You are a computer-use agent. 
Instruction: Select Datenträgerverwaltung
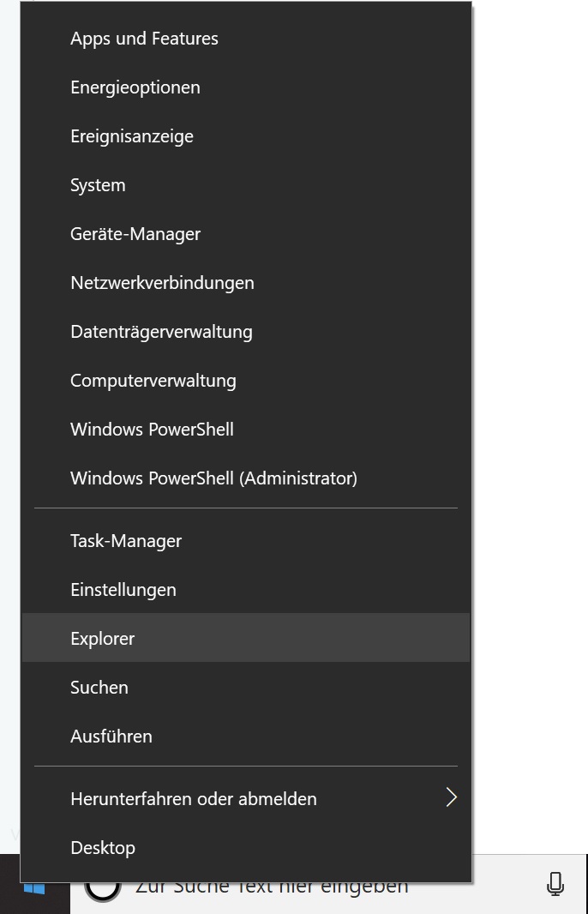pyautogui.click(x=161, y=332)
